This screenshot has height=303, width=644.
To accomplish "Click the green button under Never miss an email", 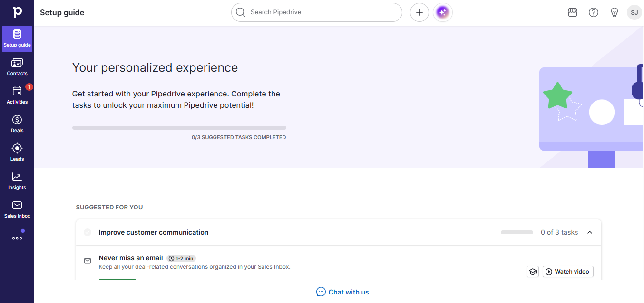I will [x=117, y=279].
